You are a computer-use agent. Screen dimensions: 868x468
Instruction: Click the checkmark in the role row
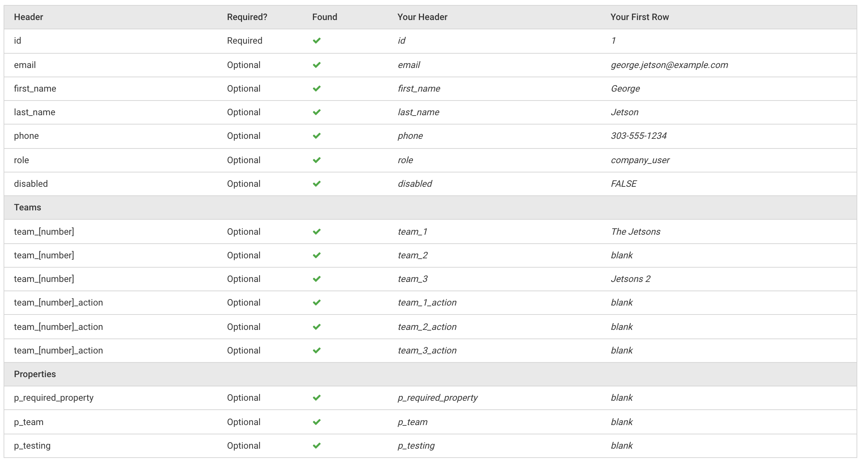pos(317,160)
